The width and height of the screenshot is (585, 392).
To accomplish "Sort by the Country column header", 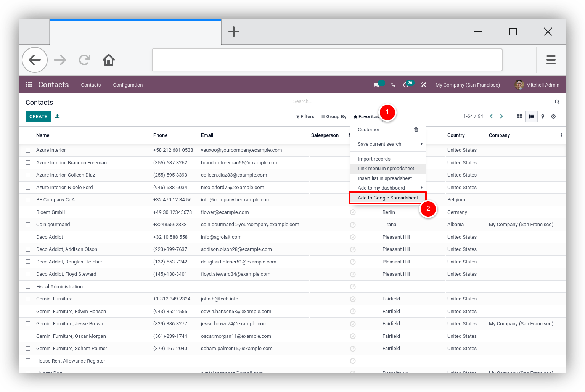I will coord(456,135).
